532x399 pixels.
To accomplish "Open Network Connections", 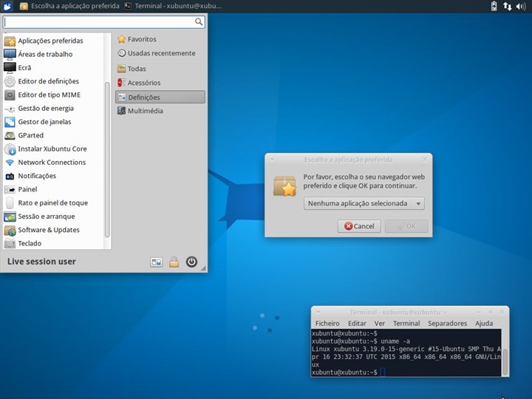I will tap(45, 163).
